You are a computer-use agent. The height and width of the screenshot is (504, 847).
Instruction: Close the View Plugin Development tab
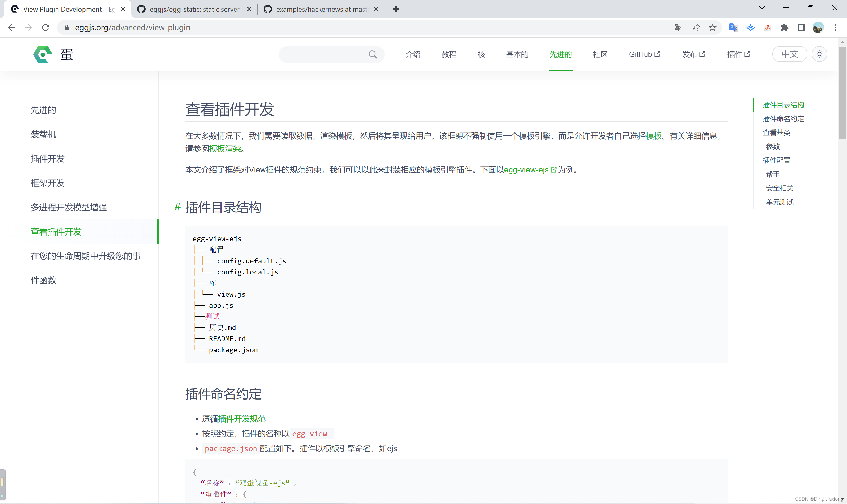(123, 9)
